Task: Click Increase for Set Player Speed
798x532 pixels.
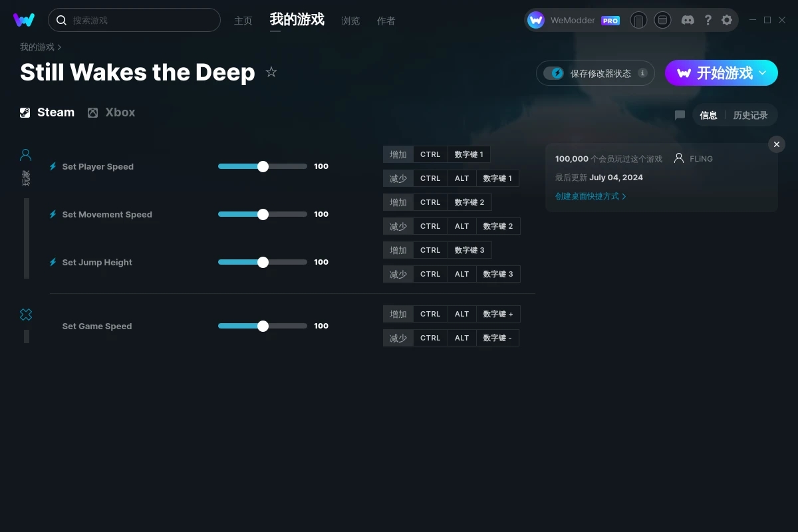Action: (398, 154)
